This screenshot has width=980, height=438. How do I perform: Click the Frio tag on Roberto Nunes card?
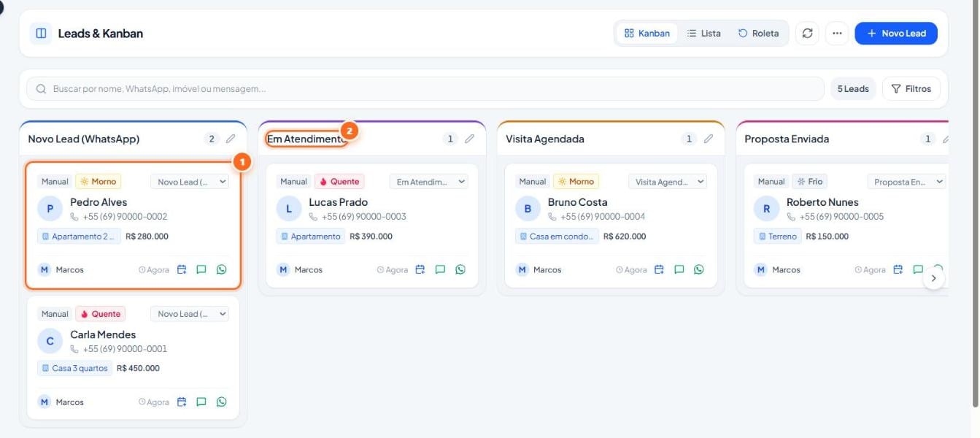809,182
